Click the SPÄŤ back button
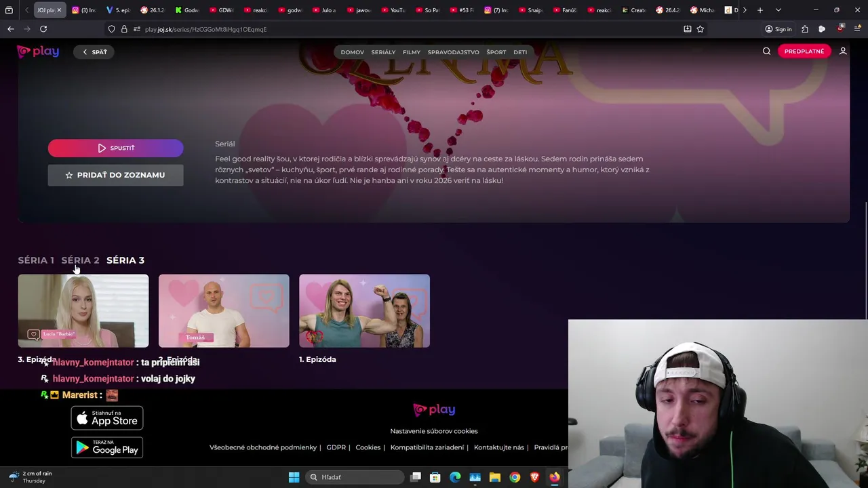Screen dimensions: 868x488 pyautogui.click(x=94, y=52)
